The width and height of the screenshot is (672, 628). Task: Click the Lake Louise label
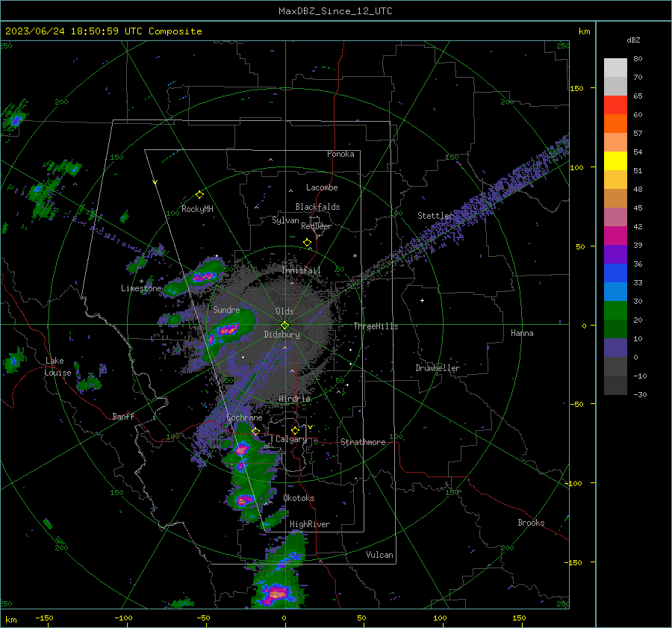(57, 367)
